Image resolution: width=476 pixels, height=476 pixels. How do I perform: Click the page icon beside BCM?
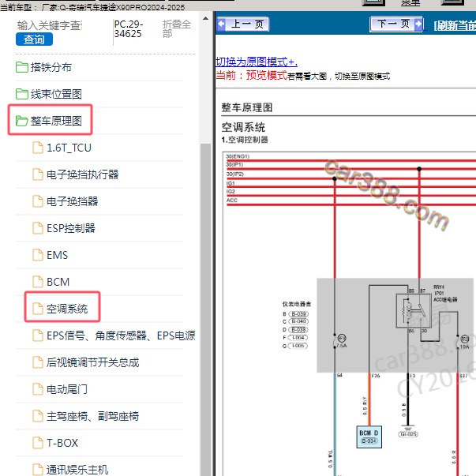pos(38,282)
